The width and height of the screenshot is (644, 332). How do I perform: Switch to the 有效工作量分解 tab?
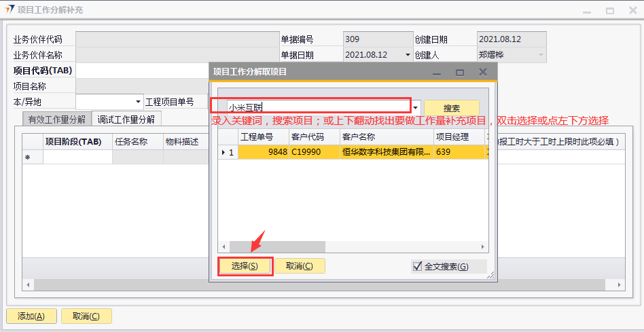[56, 119]
